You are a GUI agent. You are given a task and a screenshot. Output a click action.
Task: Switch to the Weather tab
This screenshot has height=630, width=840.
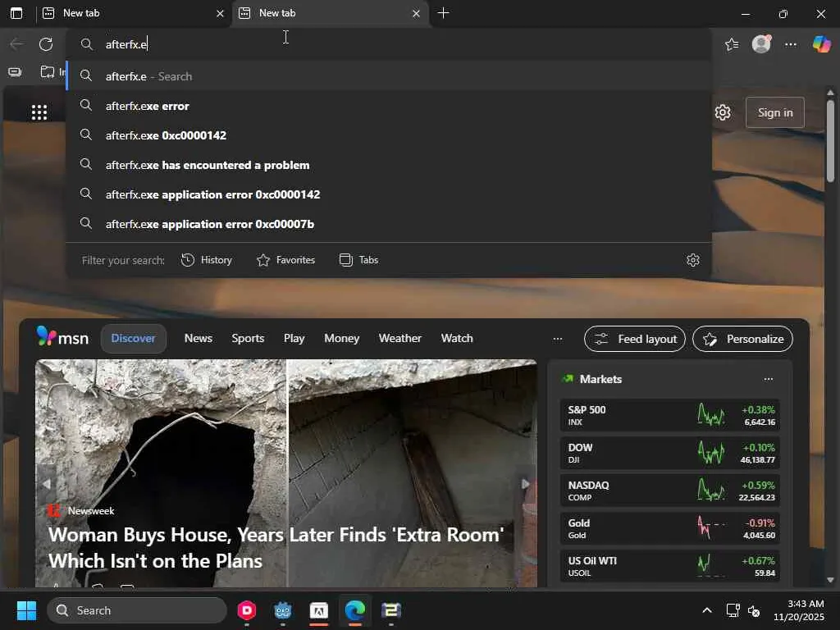400,339
